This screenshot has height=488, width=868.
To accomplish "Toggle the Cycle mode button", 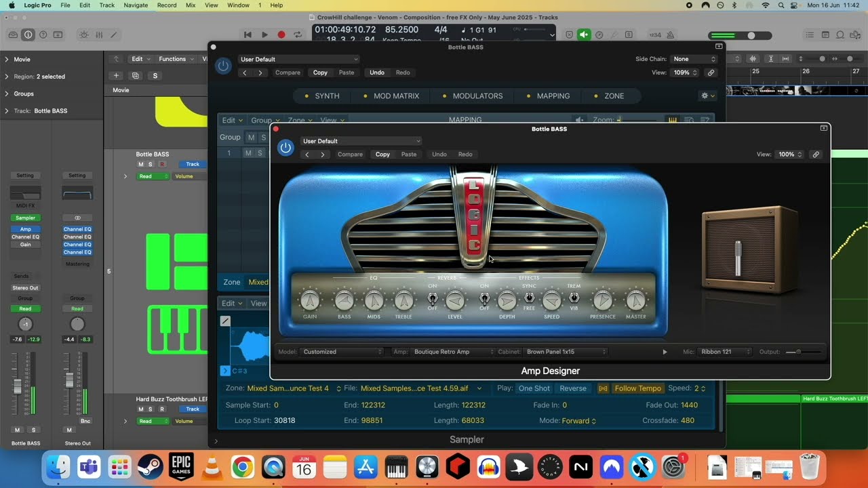I will (x=298, y=35).
